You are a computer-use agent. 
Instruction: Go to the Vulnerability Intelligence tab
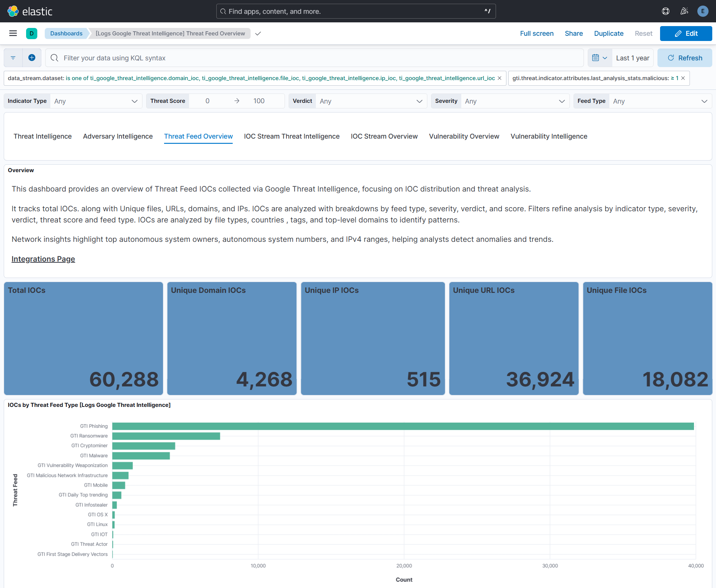click(549, 136)
